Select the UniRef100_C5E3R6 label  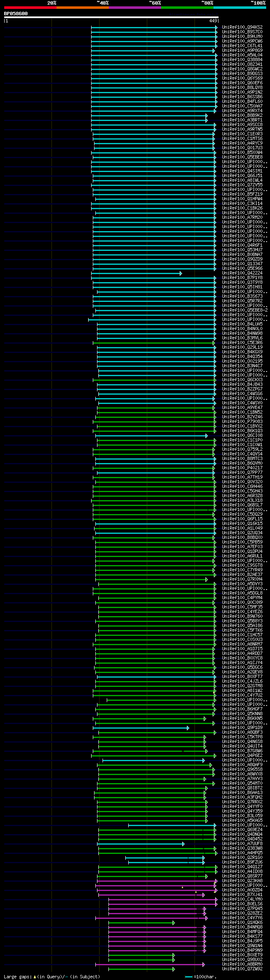242,342
